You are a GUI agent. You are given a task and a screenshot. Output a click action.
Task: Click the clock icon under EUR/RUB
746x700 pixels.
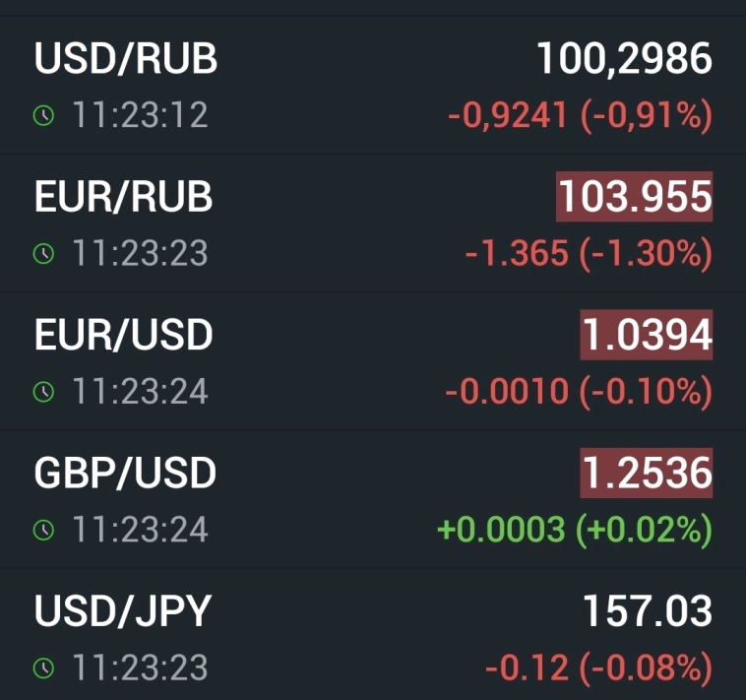[44, 254]
